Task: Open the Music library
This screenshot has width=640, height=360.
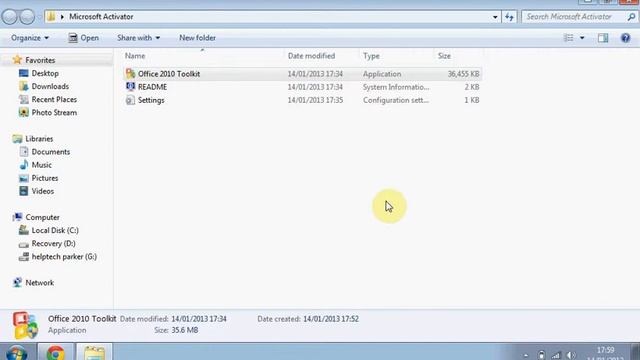Action: tap(41, 165)
